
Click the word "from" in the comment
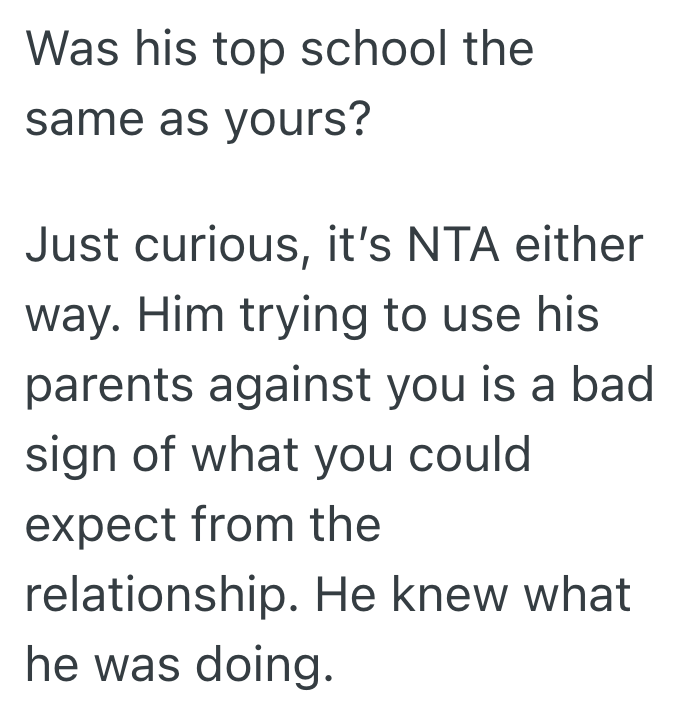pyautogui.click(x=253, y=526)
